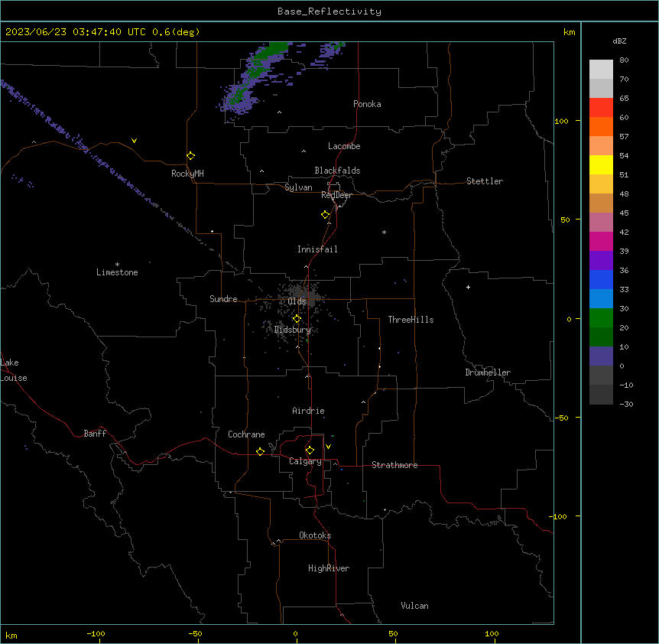Click the yellow marker near RockyMH
659x644 pixels.
191,156
